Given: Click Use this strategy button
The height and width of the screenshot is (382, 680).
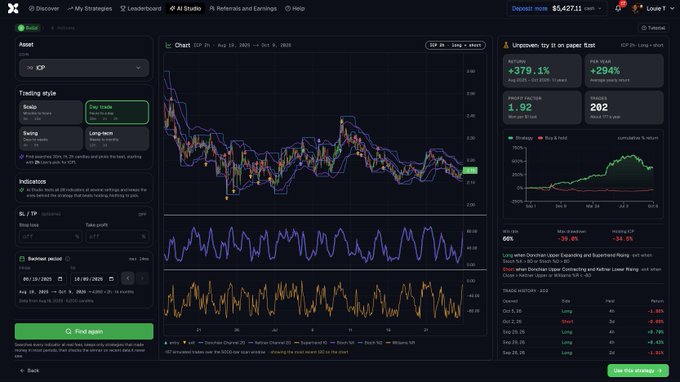Looking at the screenshot, I should (638, 371).
